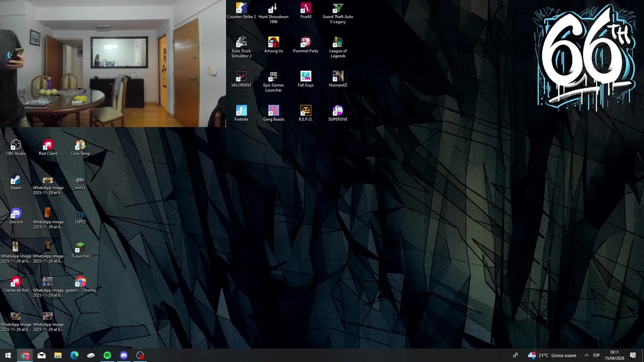Select the OBS Studio desktop shortcut
Screen dimensions: 644x362
point(16,148)
